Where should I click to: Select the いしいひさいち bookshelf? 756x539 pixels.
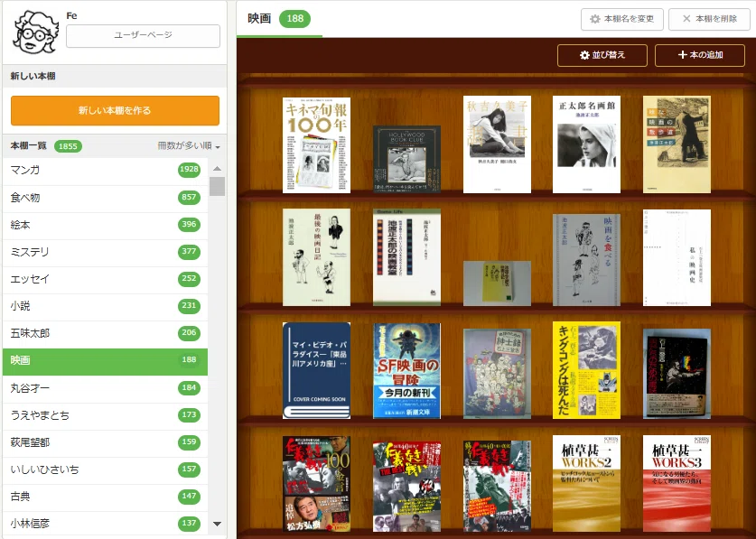[x=105, y=469]
